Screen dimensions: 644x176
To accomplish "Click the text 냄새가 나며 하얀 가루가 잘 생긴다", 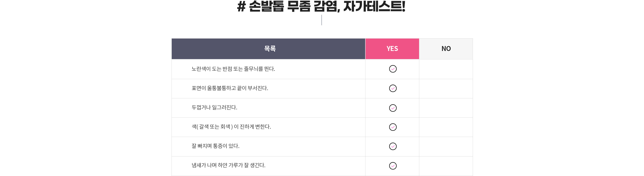I will 228,165.
